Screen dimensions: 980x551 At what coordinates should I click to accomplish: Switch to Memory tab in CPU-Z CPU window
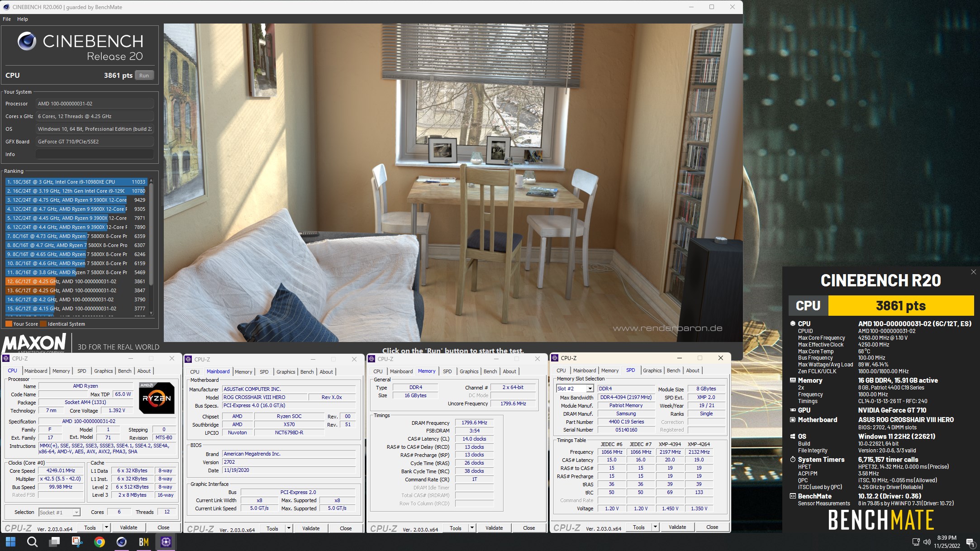coord(61,371)
